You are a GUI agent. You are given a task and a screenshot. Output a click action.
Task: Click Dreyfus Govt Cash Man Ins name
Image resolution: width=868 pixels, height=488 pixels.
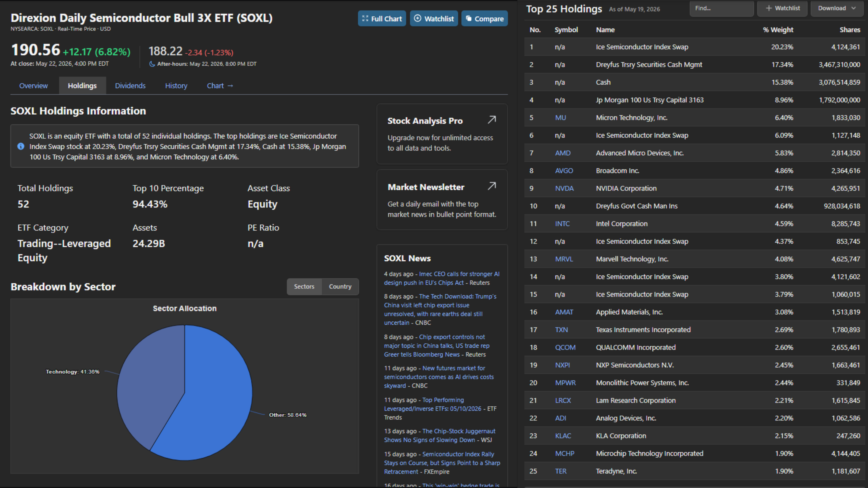[x=636, y=206]
